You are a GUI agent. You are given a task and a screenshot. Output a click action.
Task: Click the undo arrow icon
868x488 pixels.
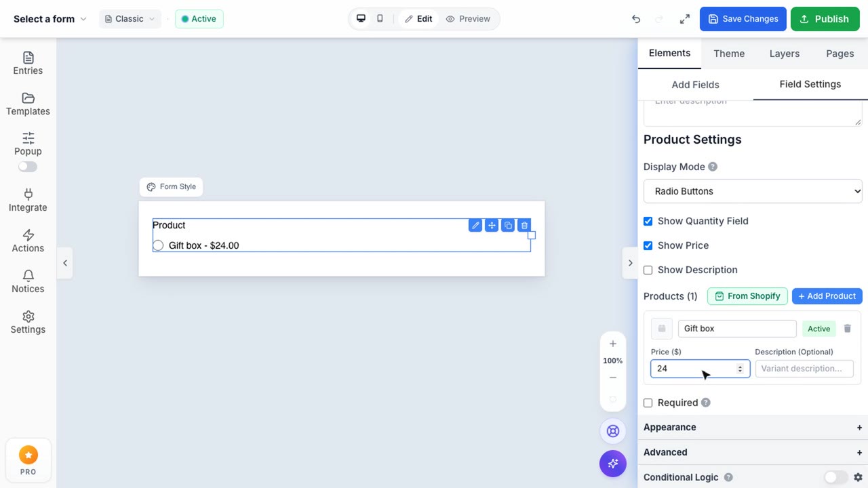coord(635,19)
